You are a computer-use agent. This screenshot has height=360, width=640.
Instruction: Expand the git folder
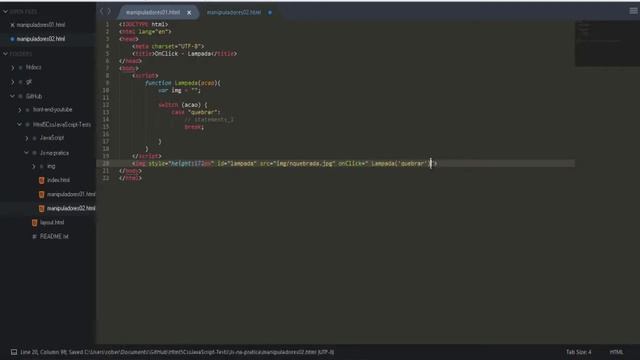[13, 82]
